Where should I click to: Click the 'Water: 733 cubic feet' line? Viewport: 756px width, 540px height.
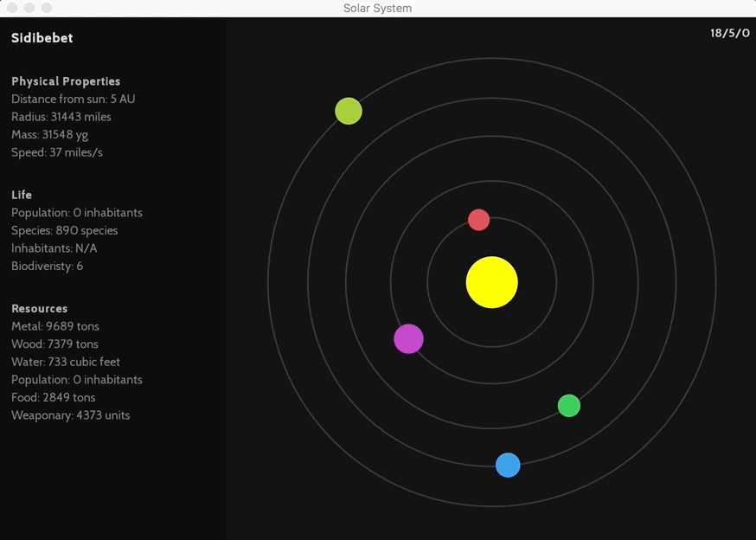66,362
